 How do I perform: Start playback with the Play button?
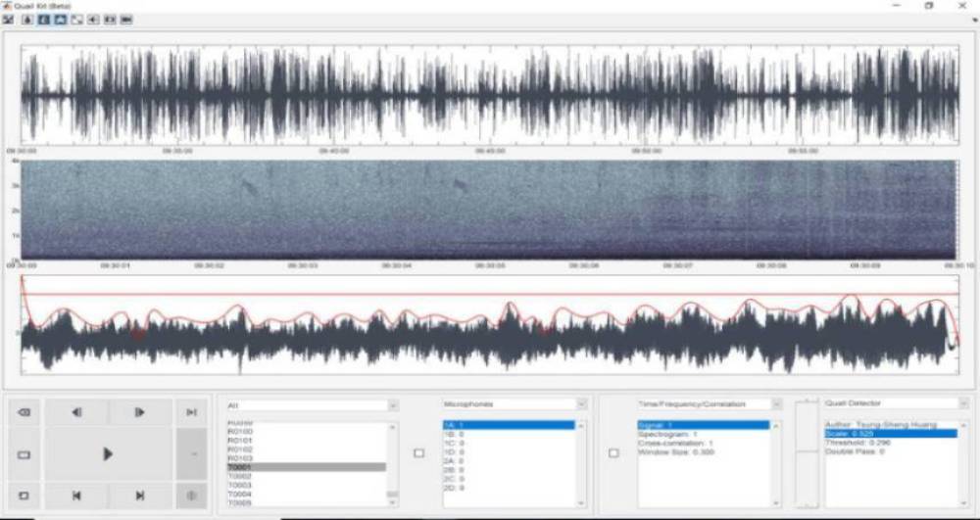coord(108,454)
